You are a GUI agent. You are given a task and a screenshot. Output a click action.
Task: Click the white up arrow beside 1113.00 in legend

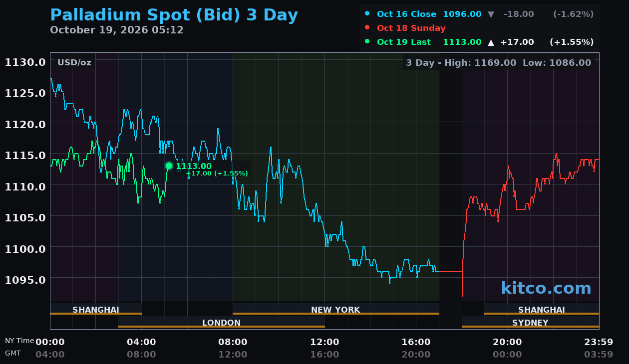(491, 42)
